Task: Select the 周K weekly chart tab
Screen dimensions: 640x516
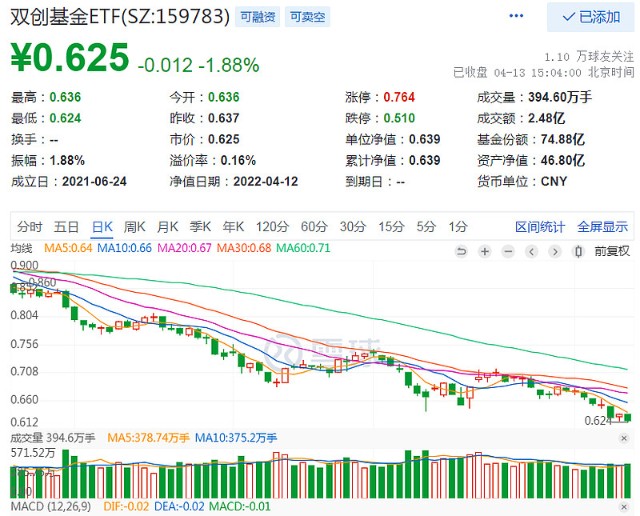Action: 134,226
